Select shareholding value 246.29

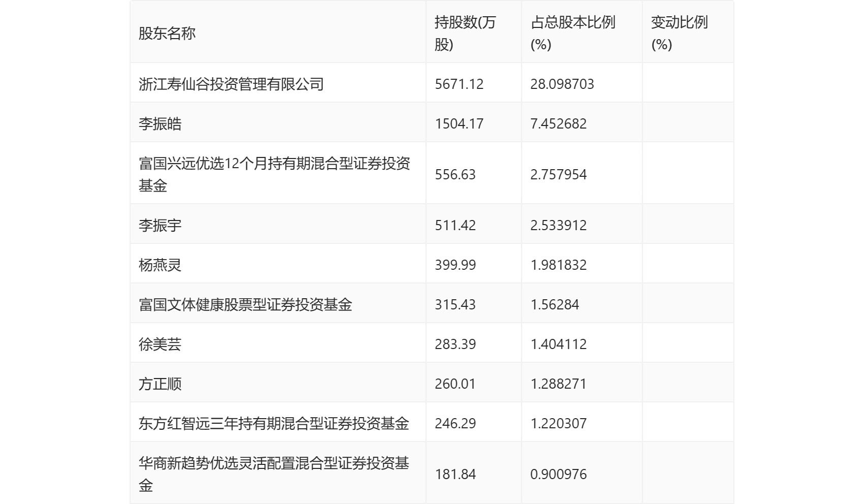click(455, 423)
